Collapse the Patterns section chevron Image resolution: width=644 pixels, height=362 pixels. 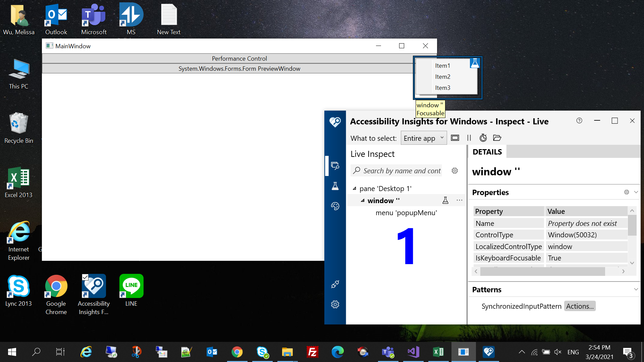pos(636,289)
